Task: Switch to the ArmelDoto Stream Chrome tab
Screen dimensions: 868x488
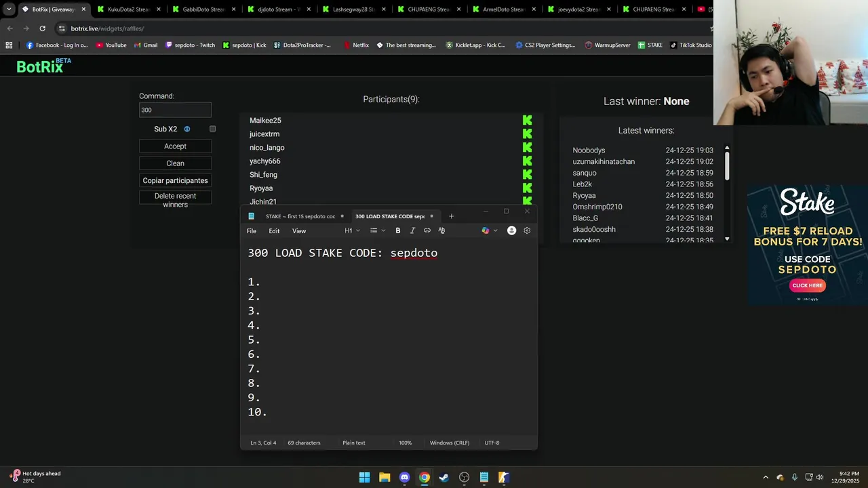Action: point(502,9)
